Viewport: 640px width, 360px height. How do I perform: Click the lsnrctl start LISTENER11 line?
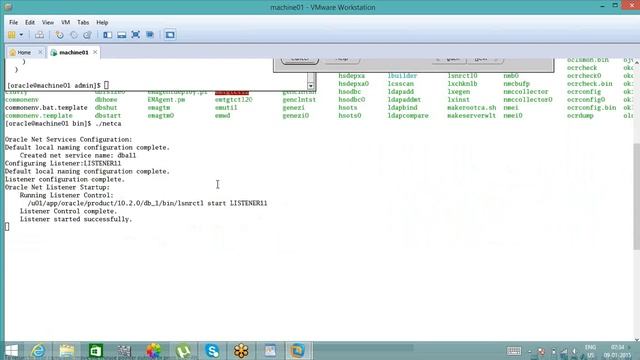tap(147, 203)
